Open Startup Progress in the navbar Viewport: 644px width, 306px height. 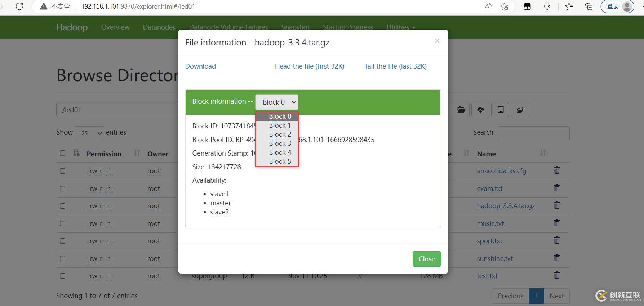(x=348, y=27)
